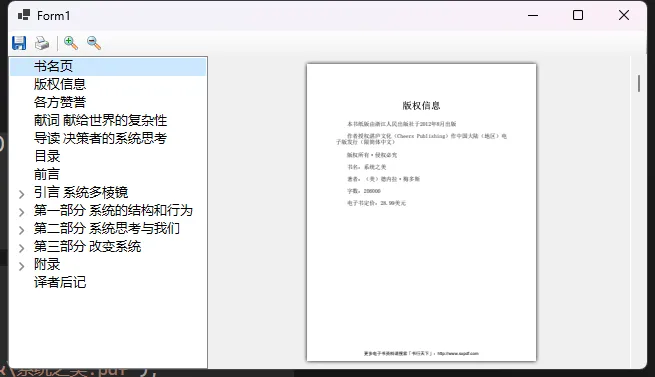Expand the 附录 tree node
Screen dimensions: 655x377
(x=22, y=266)
